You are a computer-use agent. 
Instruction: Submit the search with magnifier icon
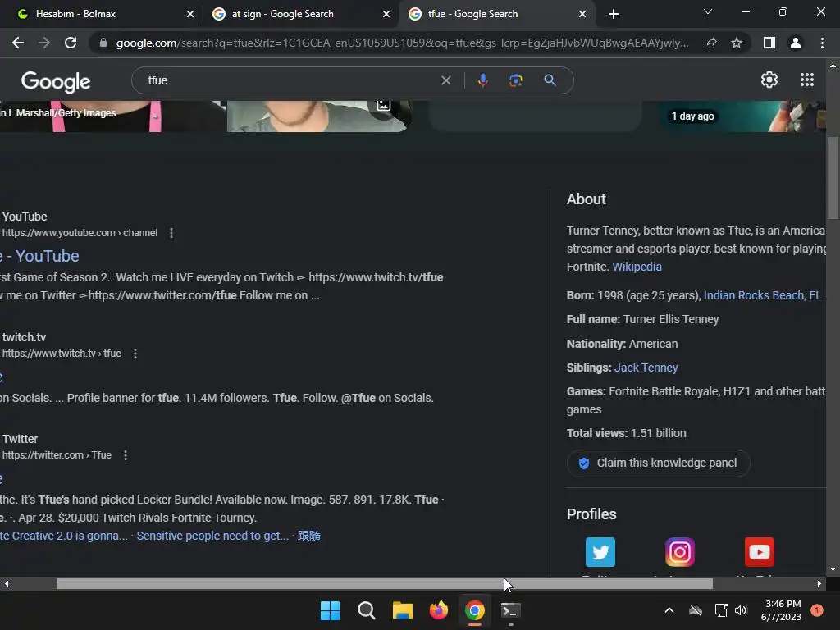coord(550,80)
